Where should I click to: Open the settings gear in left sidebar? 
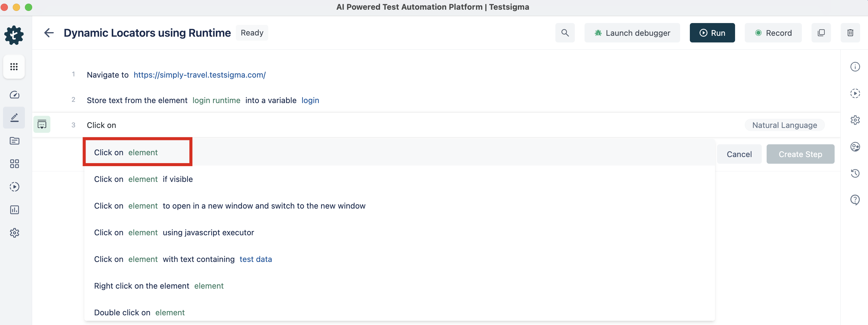pyautogui.click(x=14, y=233)
